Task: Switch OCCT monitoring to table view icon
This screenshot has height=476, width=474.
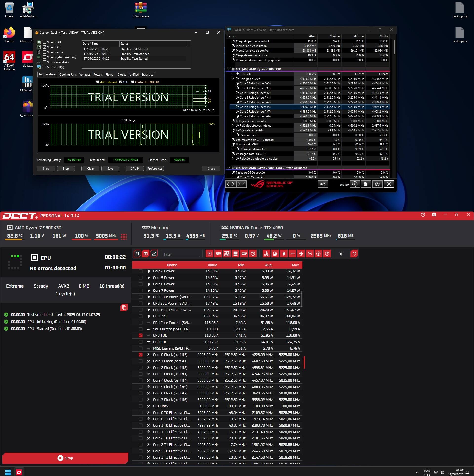Action: pyautogui.click(x=146, y=254)
